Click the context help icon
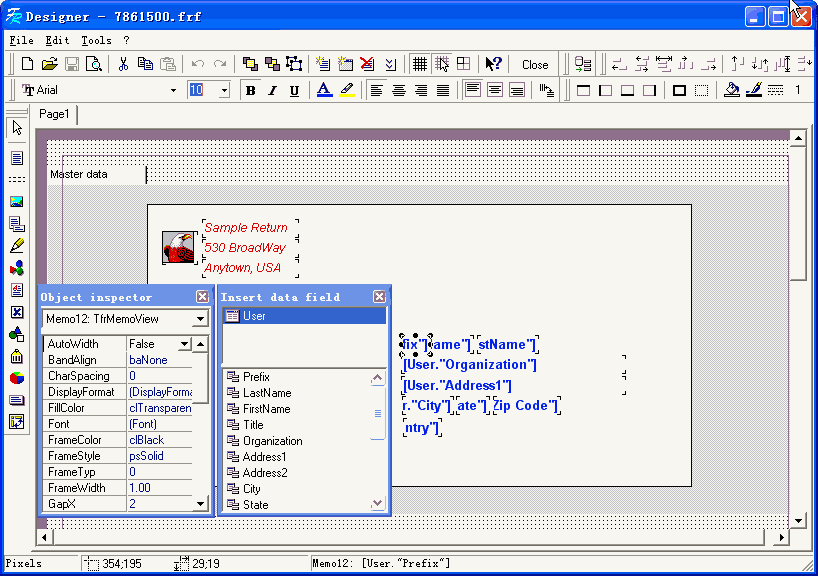This screenshot has width=818, height=576. click(493, 64)
